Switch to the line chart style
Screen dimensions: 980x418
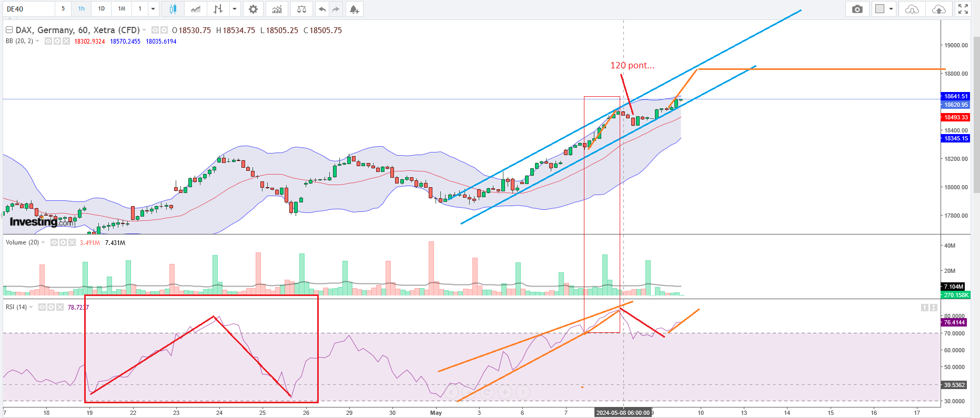[x=196, y=9]
